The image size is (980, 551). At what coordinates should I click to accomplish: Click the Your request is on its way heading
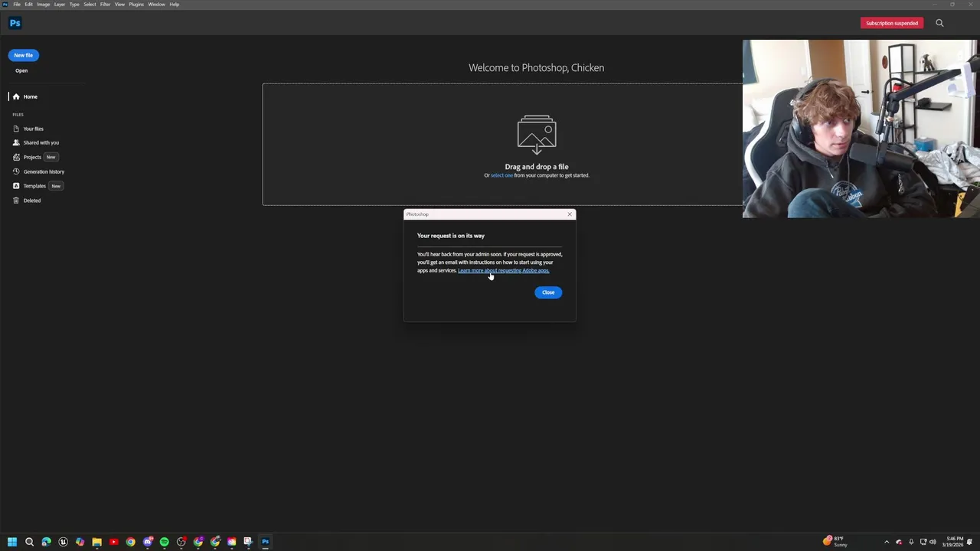pos(451,236)
